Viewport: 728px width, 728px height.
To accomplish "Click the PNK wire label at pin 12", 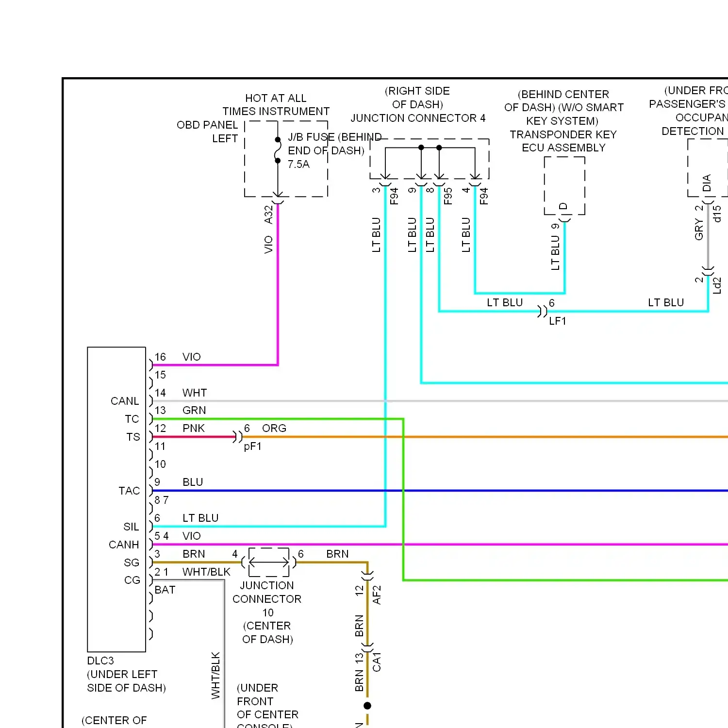I will [x=194, y=429].
